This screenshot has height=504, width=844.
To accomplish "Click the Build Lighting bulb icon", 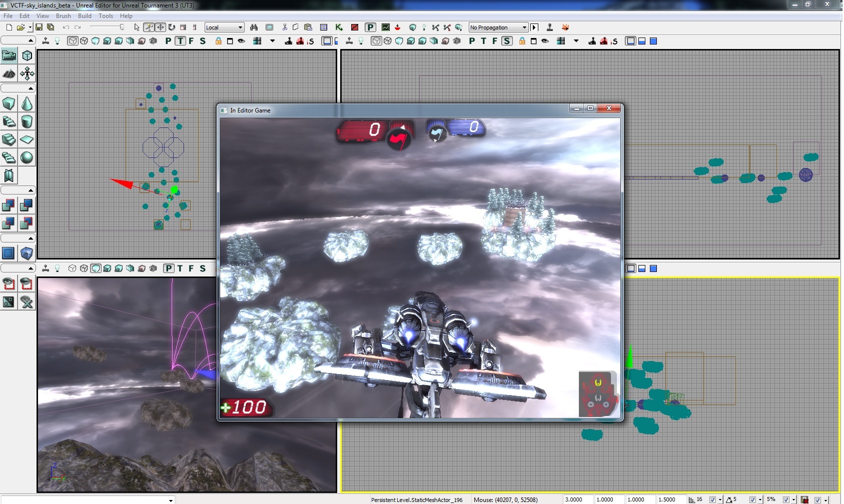I will 424,27.
